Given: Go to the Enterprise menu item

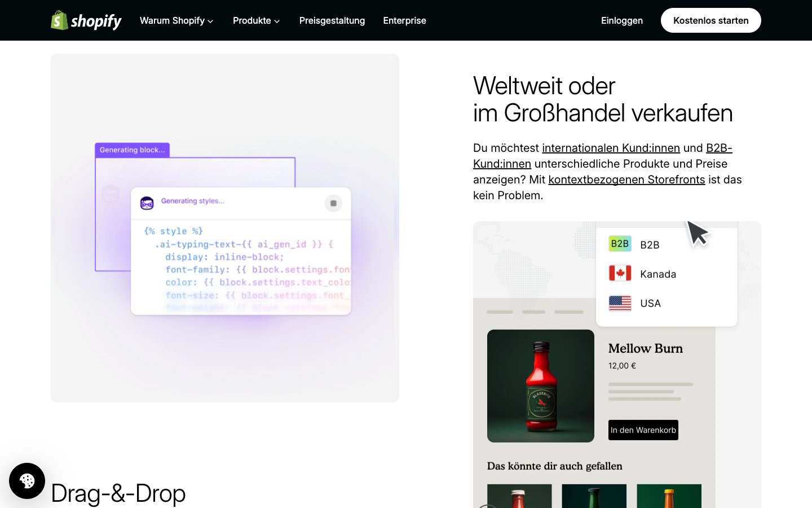Looking at the screenshot, I should (x=404, y=20).
